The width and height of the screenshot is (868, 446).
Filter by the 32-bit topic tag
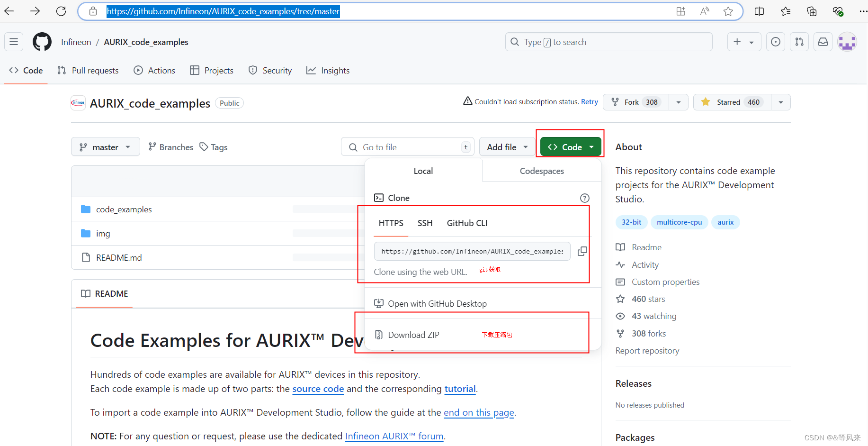pyautogui.click(x=631, y=222)
